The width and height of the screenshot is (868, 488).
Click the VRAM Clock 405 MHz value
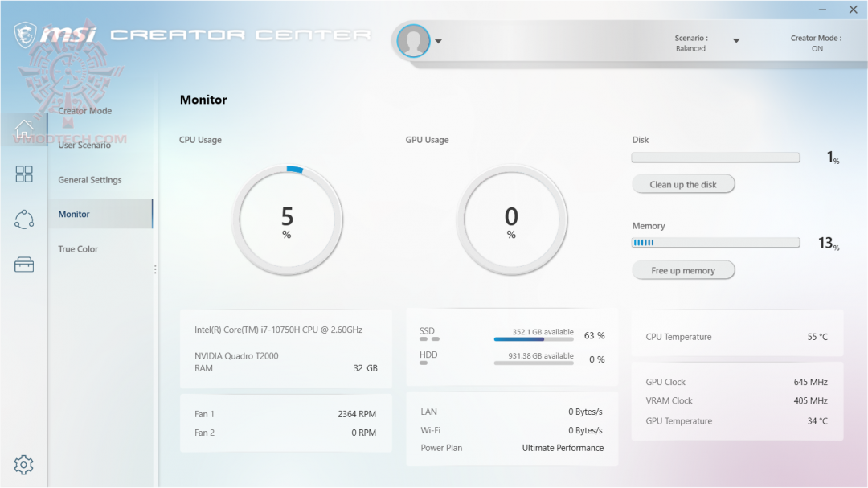point(810,400)
